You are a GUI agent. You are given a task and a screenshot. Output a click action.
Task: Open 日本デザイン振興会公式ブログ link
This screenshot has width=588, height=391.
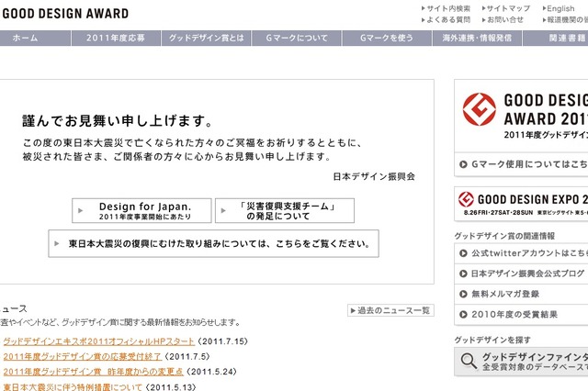521,274
